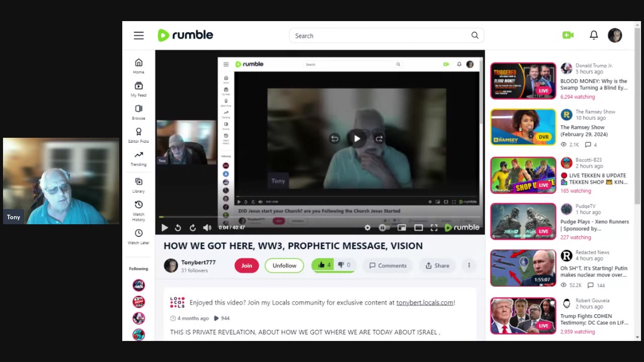Click the Share button
The height and width of the screenshot is (362, 644).
click(x=437, y=265)
